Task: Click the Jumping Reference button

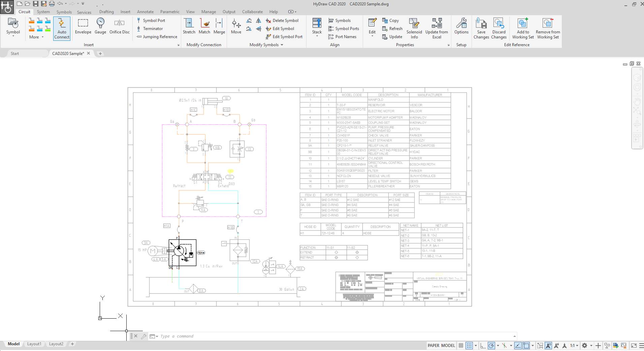Action: 157,37
